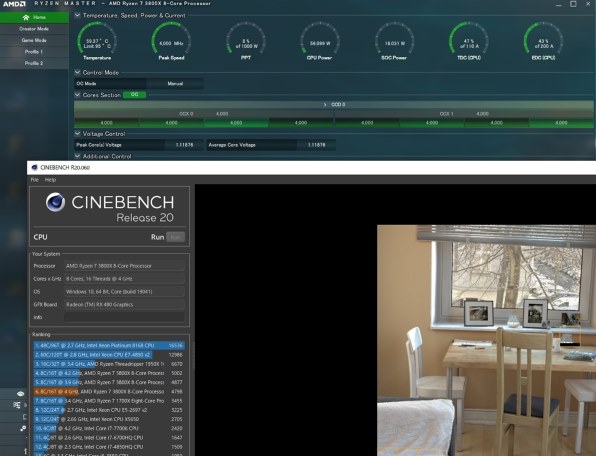Open Profile 1 in the sidebar
Viewport: 596px width, 456px height.
[34, 52]
